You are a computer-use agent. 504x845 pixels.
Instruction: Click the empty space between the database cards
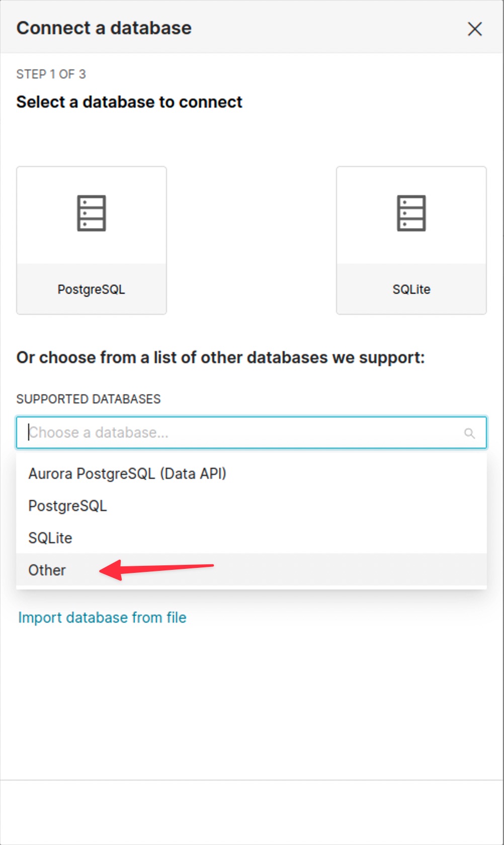click(251, 240)
